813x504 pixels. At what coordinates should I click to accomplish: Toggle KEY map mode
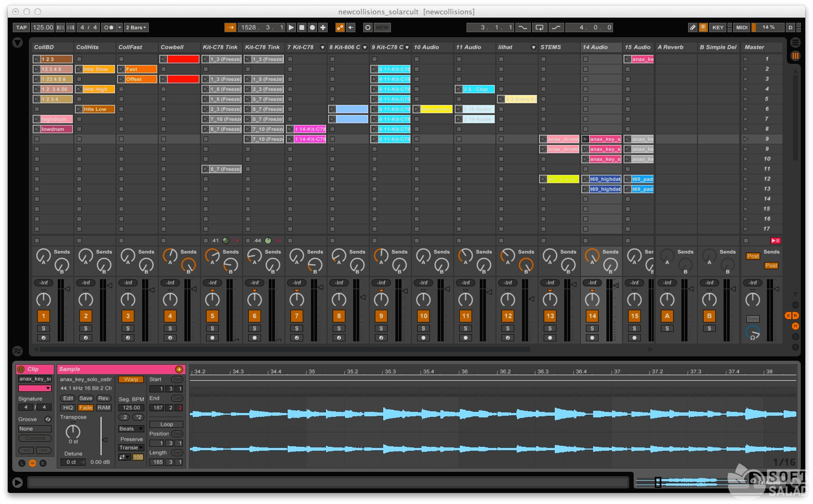(718, 27)
